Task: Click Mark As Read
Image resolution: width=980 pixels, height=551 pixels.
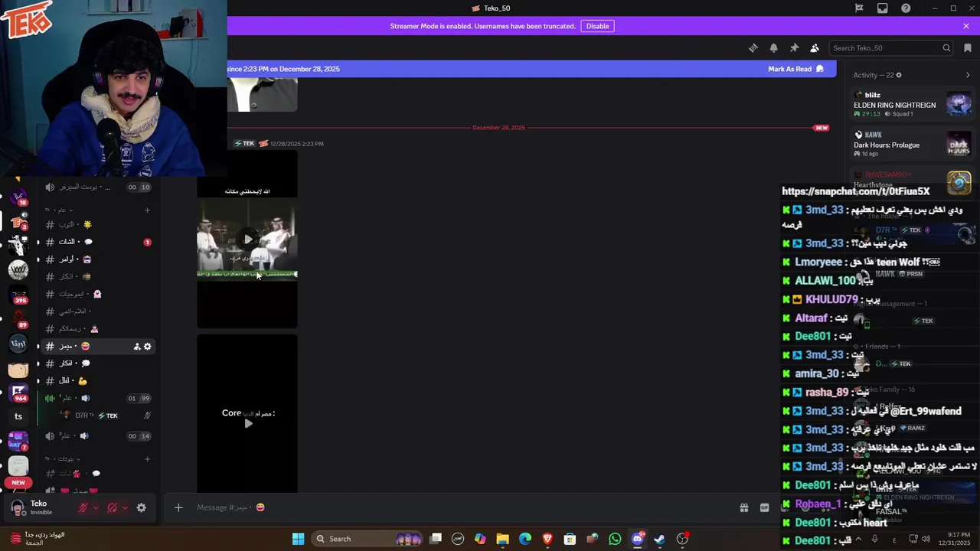Action: tap(795, 69)
